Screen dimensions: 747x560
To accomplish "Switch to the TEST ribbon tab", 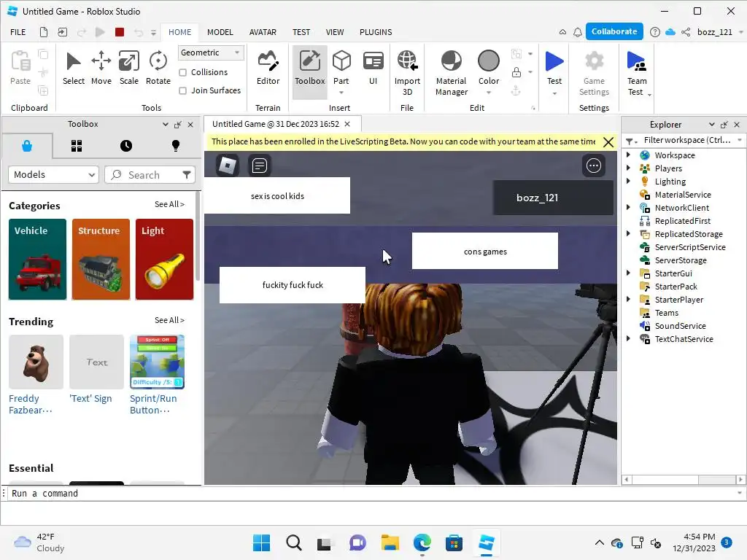I will [301, 32].
